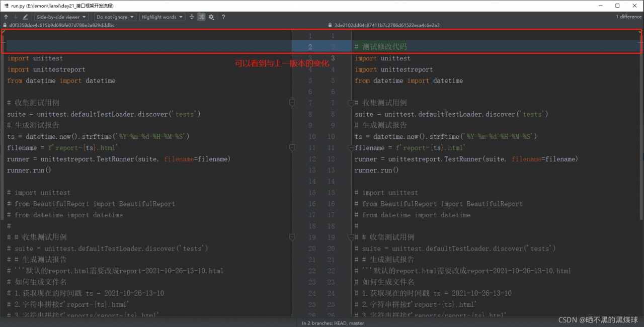Toggle collapse unchanged fragments

(x=192, y=17)
